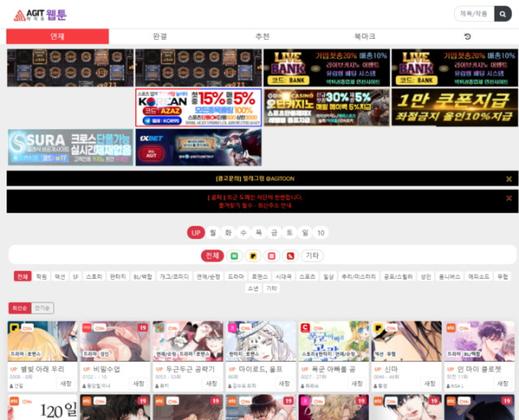
Task: Filter by the dark red platform icon
Action: click(290, 256)
